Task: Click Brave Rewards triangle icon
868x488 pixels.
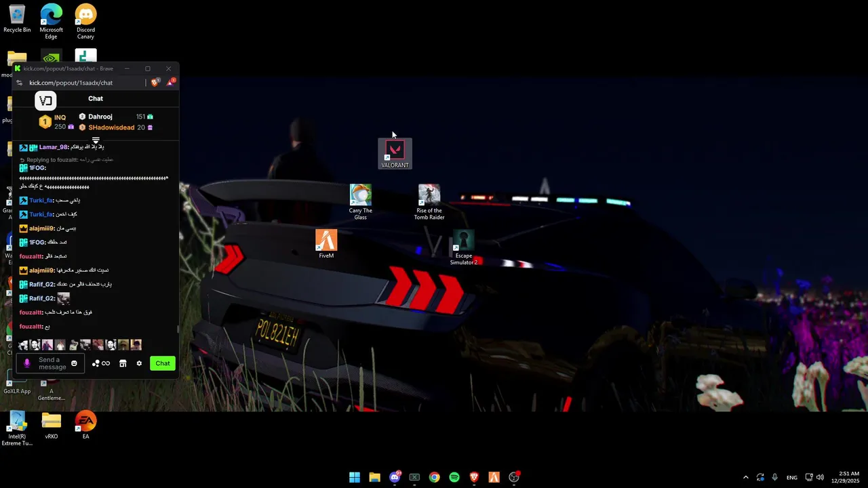Action: point(170,83)
